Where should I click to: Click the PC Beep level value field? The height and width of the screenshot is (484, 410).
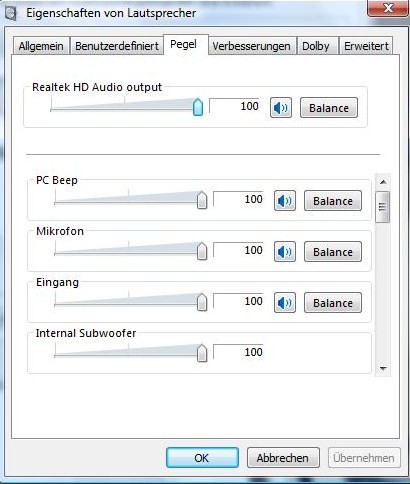pos(238,199)
